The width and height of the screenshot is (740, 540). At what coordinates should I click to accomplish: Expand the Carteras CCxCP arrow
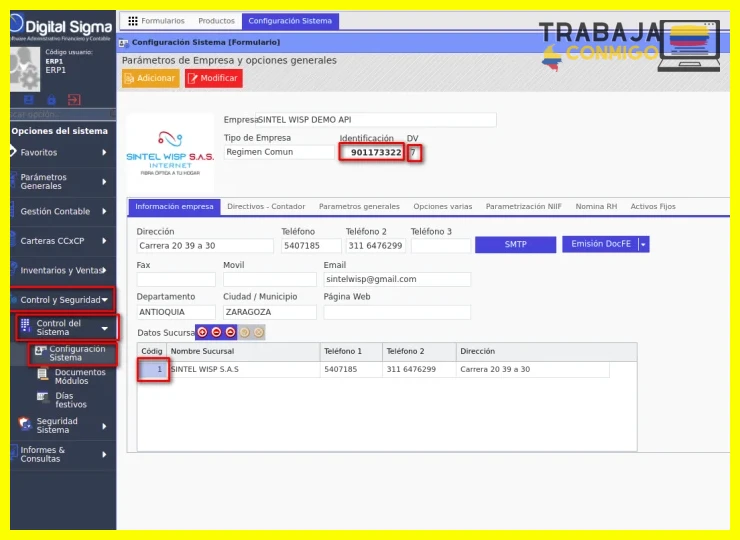click(x=104, y=241)
